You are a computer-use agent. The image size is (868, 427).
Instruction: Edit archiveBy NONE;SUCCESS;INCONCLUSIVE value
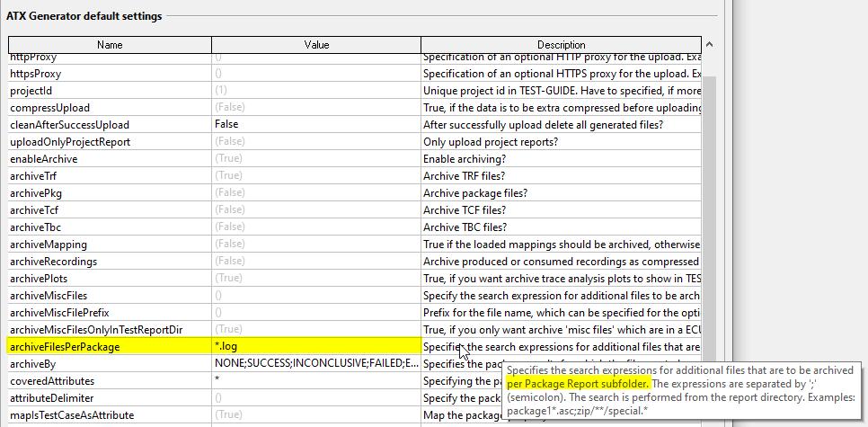316,364
